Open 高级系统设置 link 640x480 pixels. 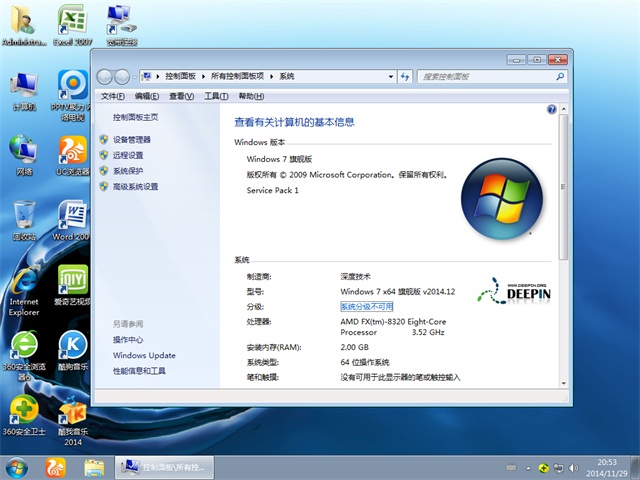tap(136, 187)
